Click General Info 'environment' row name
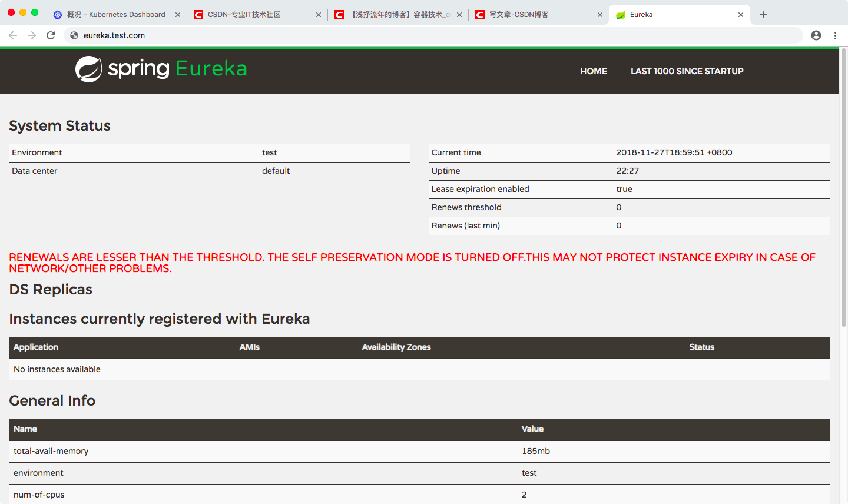The height and width of the screenshot is (504, 848). [x=38, y=473]
